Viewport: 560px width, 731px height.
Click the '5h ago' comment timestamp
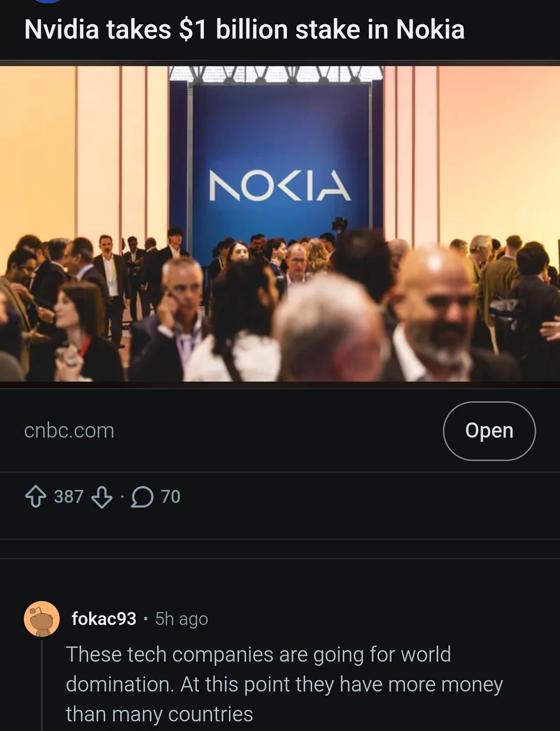click(181, 618)
